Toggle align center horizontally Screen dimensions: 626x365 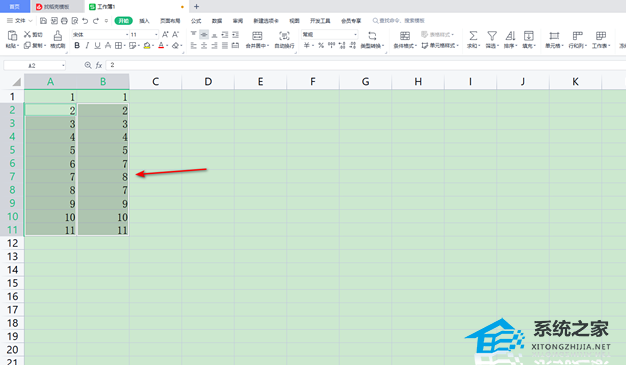pos(204,46)
